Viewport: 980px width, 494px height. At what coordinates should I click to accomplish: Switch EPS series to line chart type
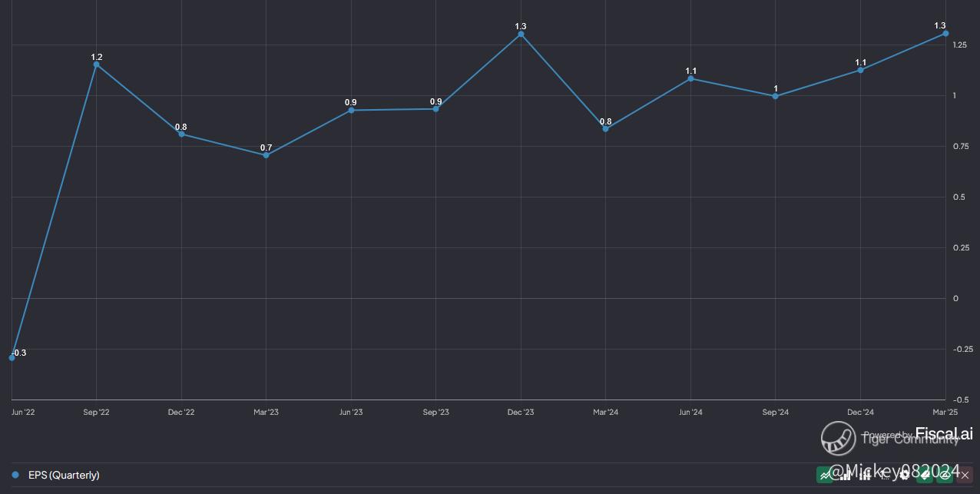[x=826, y=475]
